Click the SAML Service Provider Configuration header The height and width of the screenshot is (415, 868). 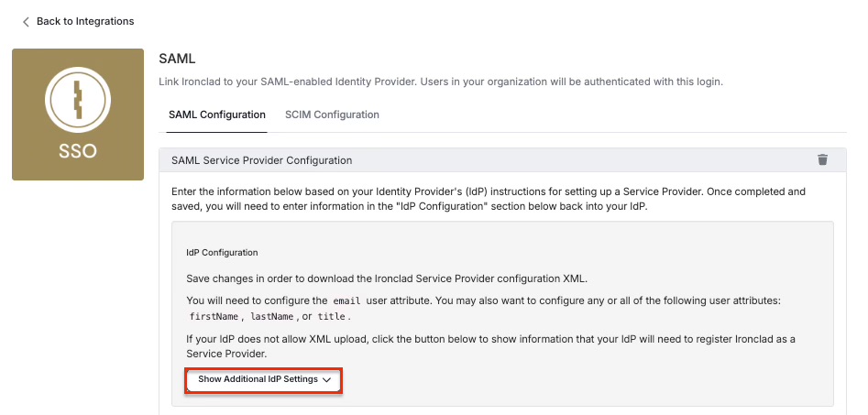coord(502,160)
